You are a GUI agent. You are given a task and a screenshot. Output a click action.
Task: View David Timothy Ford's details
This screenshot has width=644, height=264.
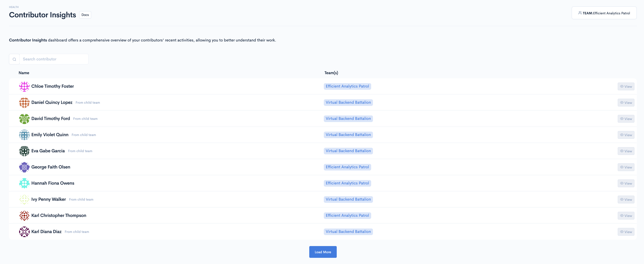[626, 119]
